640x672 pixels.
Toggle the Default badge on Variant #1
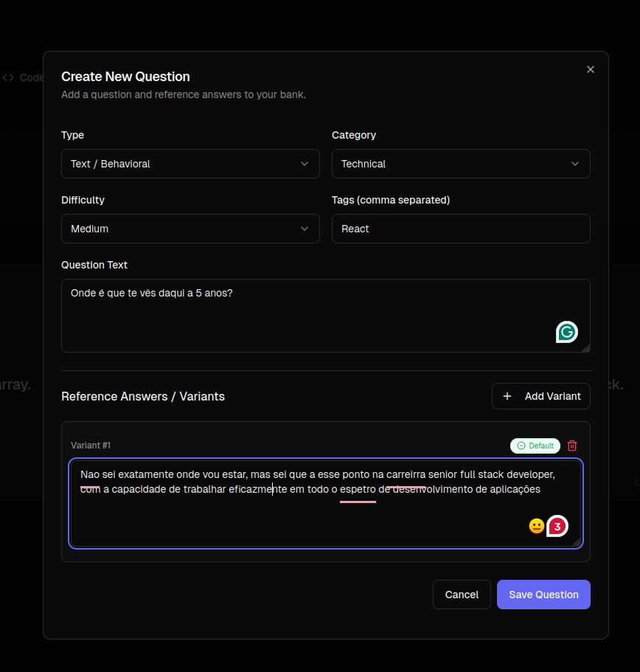coord(535,446)
